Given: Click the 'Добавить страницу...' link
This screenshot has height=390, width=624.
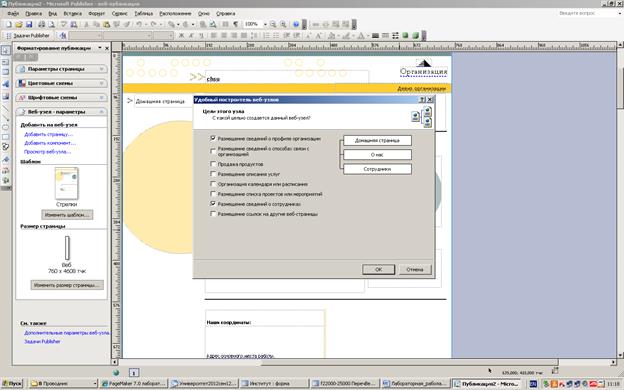Looking at the screenshot, I should 49,134.
